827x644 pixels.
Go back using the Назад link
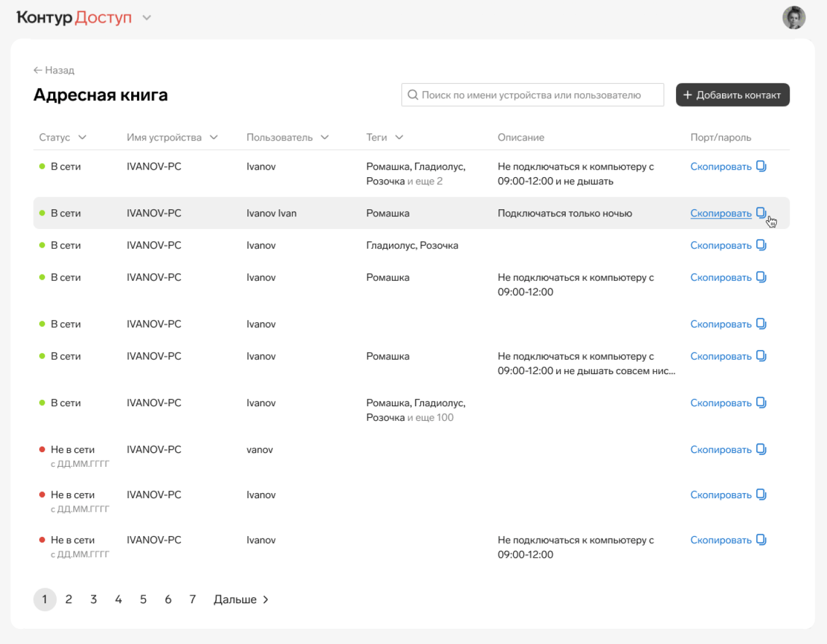point(54,70)
